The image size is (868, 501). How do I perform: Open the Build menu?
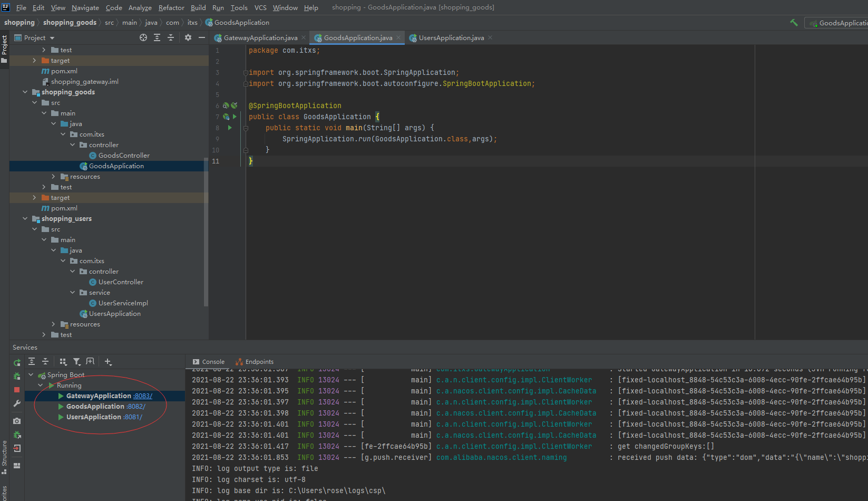198,7
